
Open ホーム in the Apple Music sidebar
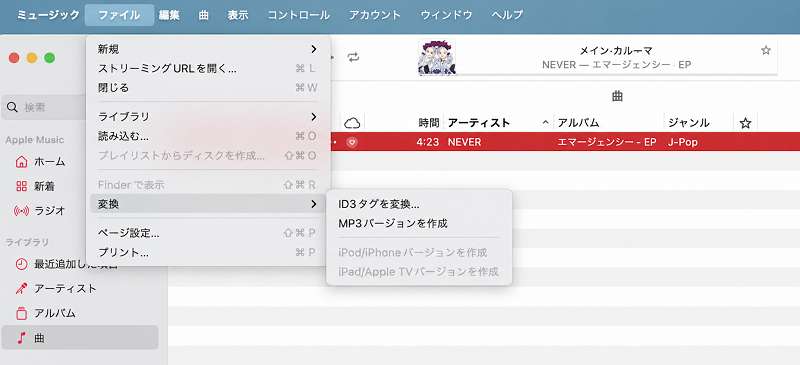(x=49, y=162)
